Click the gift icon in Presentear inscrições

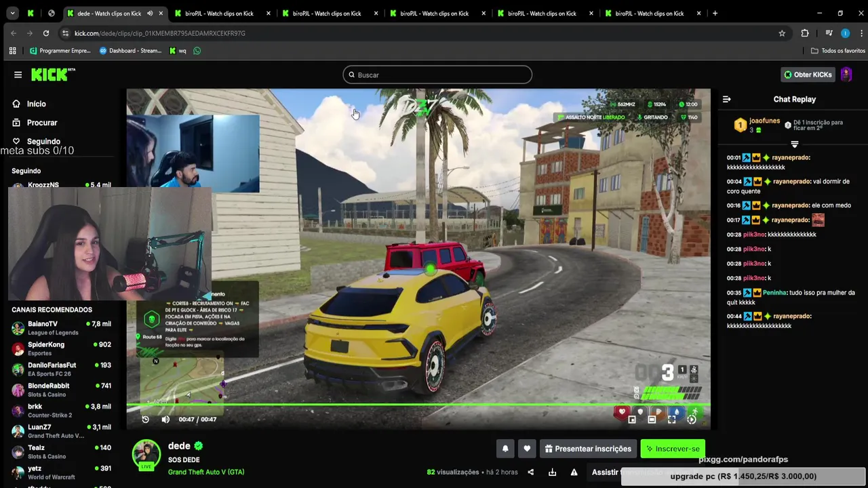point(549,449)
